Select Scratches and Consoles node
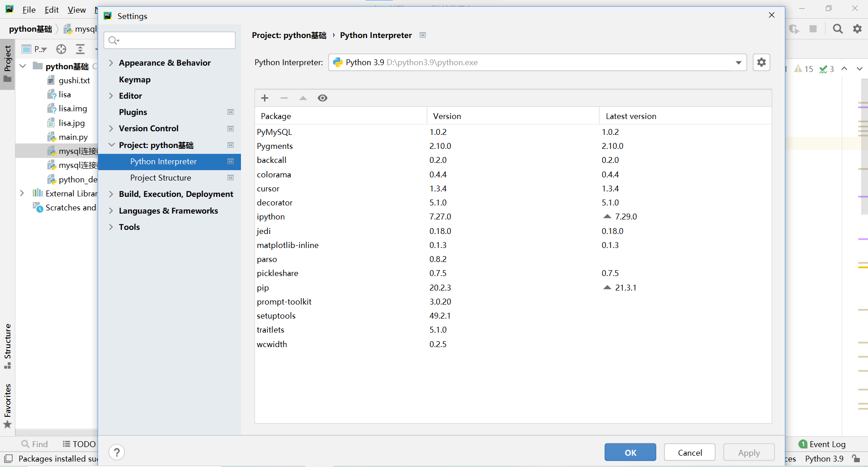Screen dimensions: 868x467 coord(64,208)
